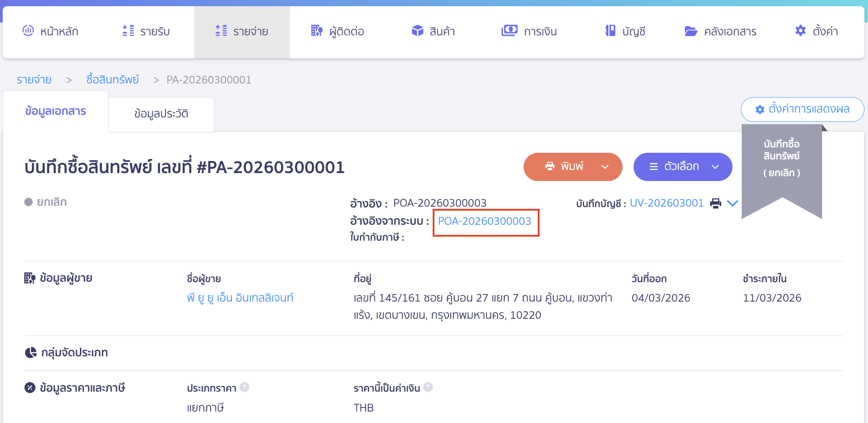This screenshot has height=423, width=868.
Task: Click the printer icon next to UV-202603001
Action: click(x=715, y=203)
